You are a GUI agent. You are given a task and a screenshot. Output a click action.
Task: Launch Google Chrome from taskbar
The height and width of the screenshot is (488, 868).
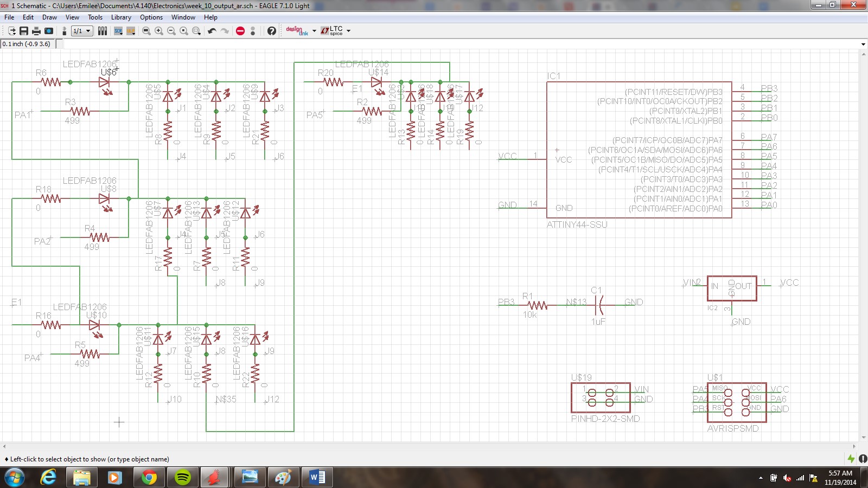149,478
